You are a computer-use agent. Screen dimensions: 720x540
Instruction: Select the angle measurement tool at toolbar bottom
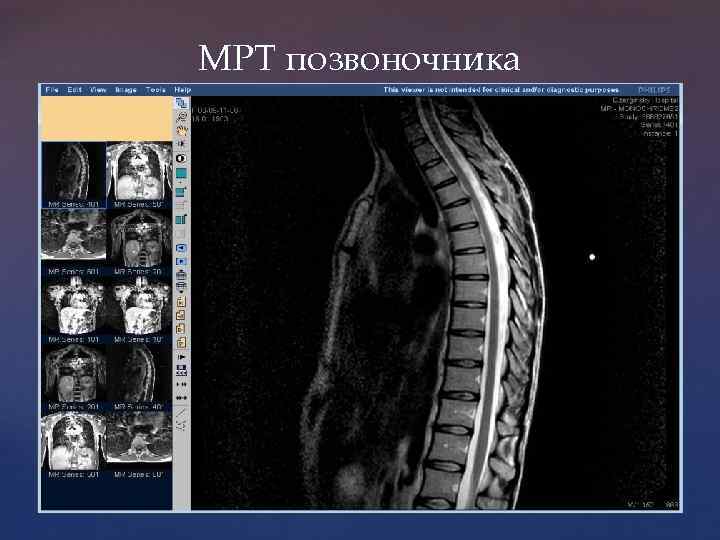click(x=181, y=425)
